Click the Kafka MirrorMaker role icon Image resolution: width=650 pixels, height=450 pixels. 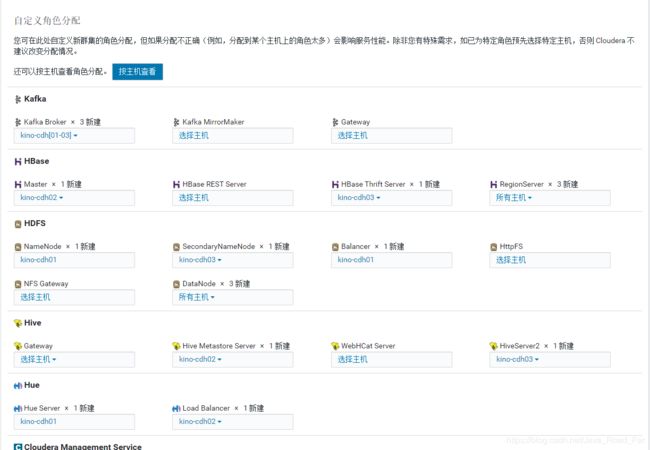pyautogui.click(x=177, y=122)
